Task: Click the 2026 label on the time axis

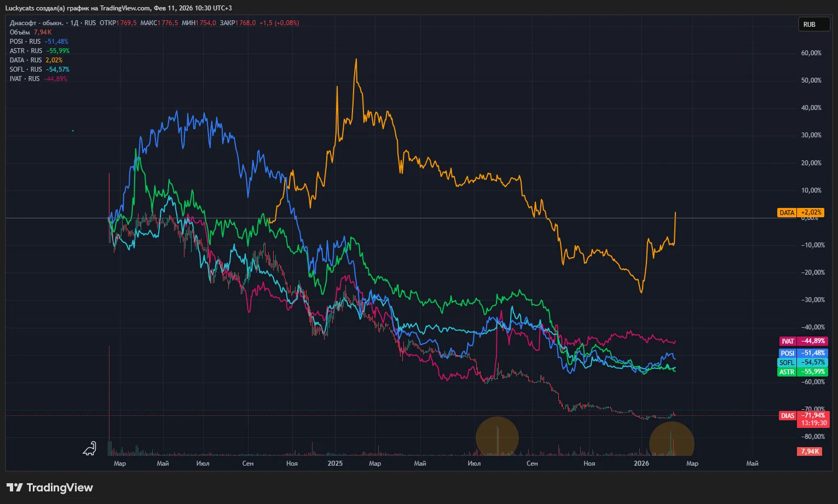Action: point(641,464)
